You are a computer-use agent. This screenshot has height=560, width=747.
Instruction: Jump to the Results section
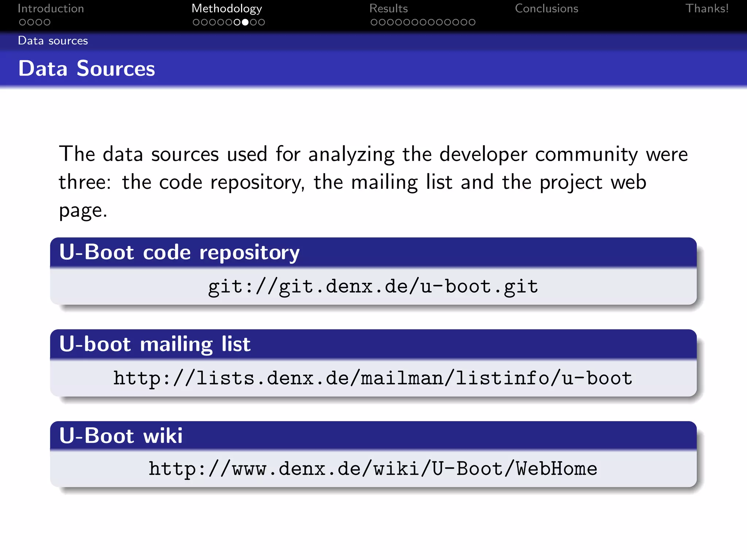(x=388, y=8)
